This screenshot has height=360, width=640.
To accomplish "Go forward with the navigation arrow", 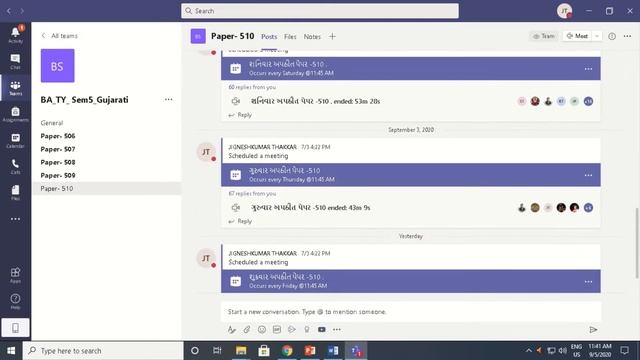I will point(22,11).
